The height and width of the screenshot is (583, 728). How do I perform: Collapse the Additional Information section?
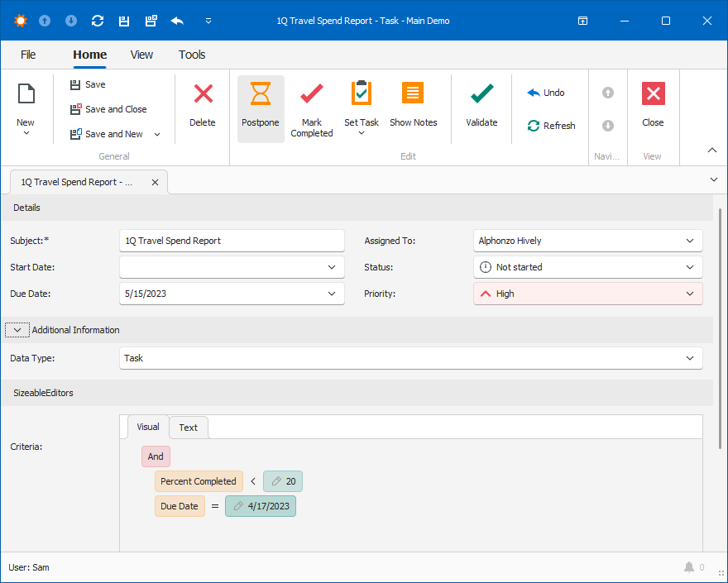click(x=17, y=329)
